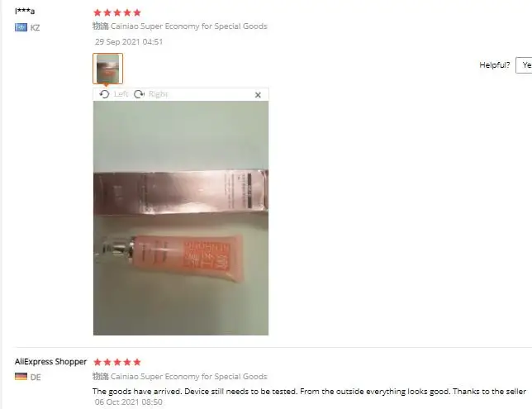Click the rotate right arrow icon

139,94
